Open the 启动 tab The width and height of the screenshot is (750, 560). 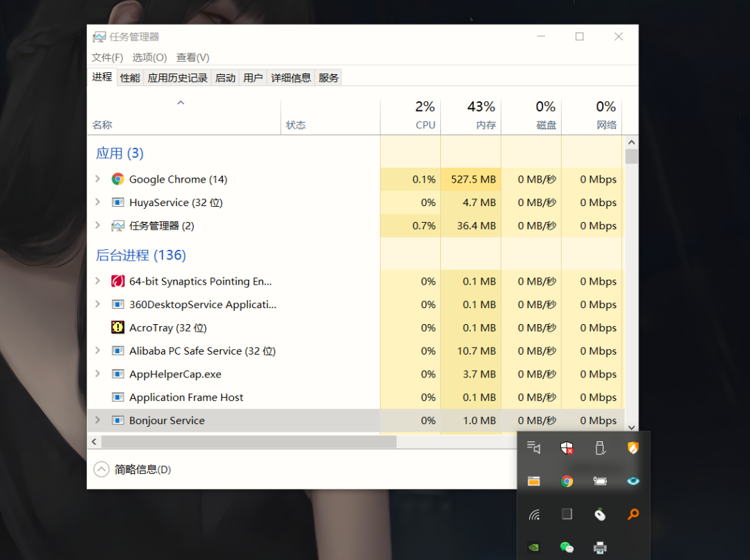[225, 78]
